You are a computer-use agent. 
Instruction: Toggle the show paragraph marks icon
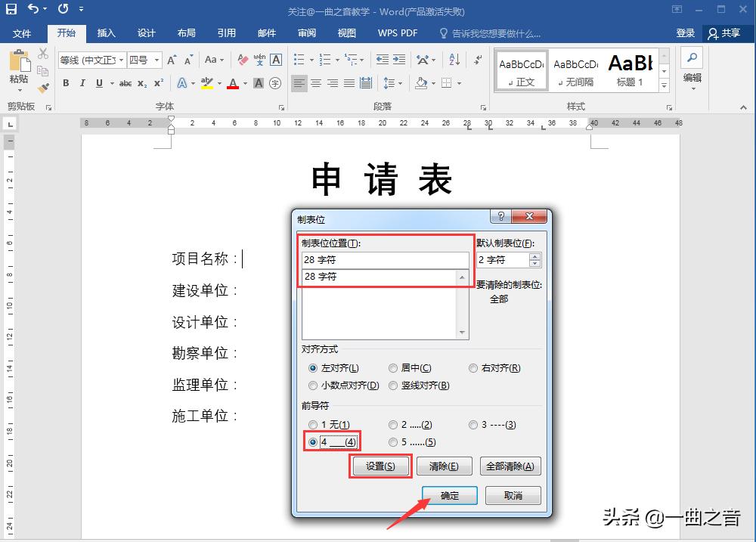(477, 60)
